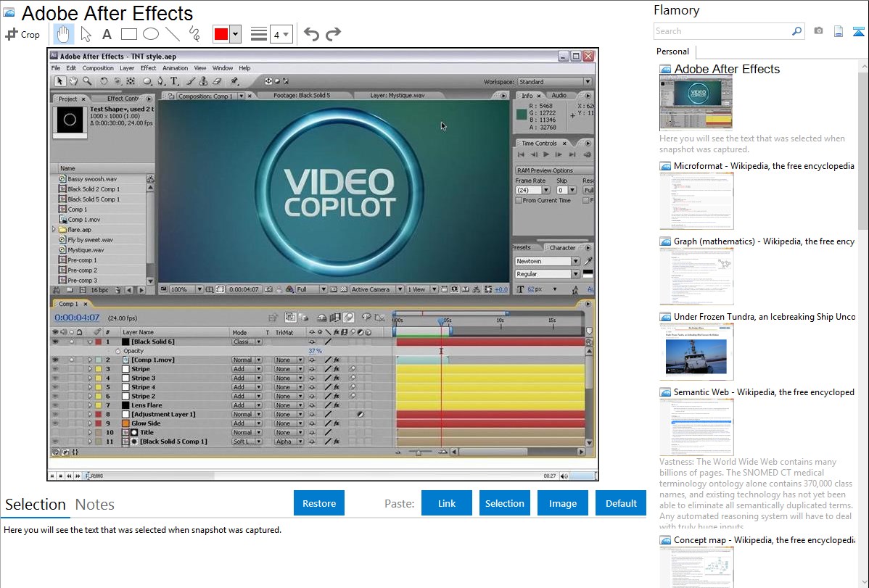Open the Animation menu in After Effects
The width and height of the screenshot is (869, 588).
coord(175,68)
